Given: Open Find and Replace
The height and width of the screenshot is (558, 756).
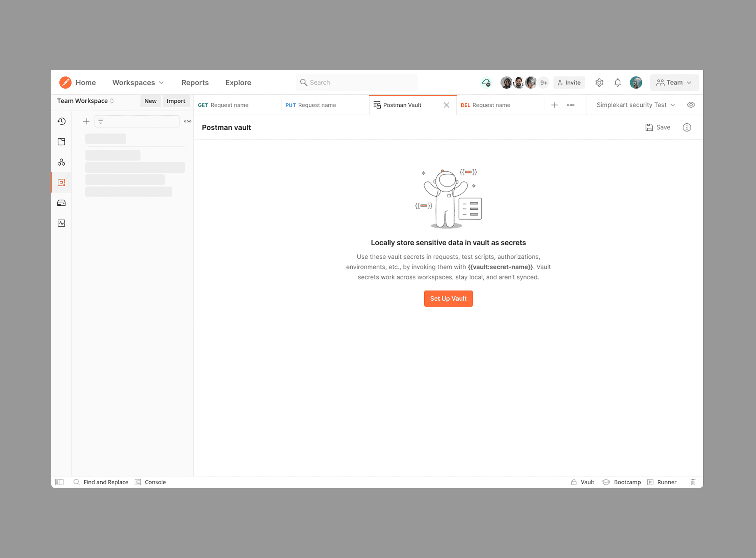Looking at the screenshot, I should click(x=101, y=482).
